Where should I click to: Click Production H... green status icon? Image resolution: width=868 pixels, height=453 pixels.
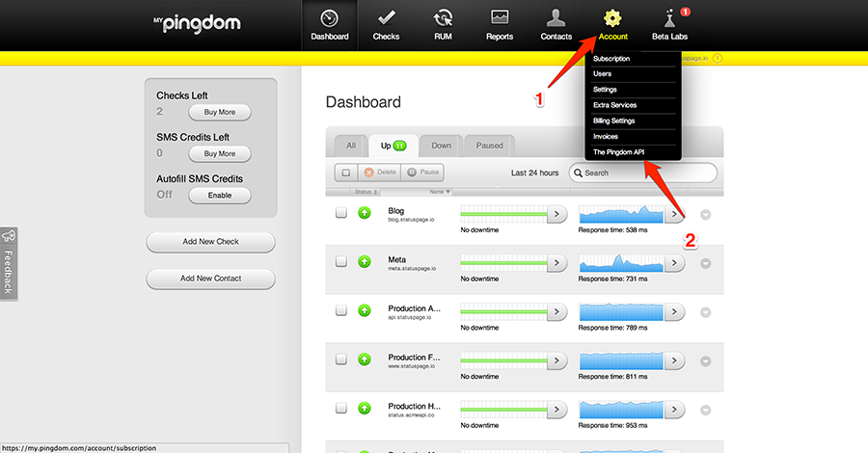click(x=365, y=409)
